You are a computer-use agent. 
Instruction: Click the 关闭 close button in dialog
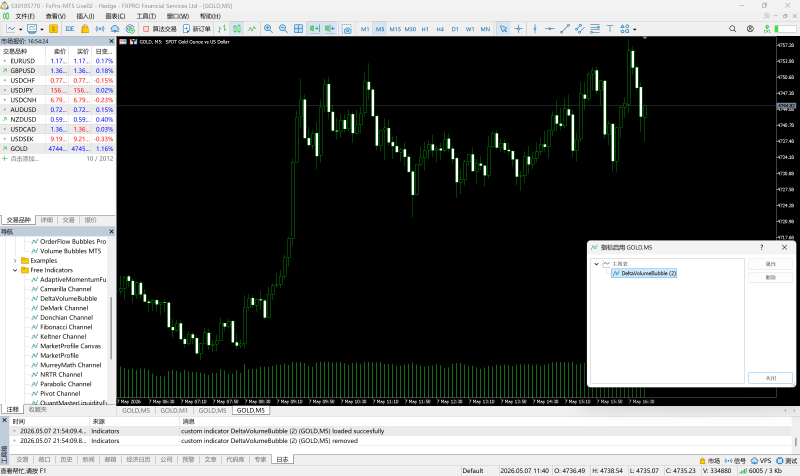tap(770, 378)
